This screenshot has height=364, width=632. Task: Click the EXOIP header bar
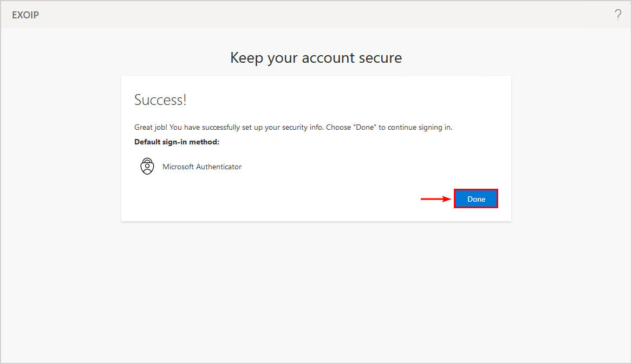click(x=316, y=15)
